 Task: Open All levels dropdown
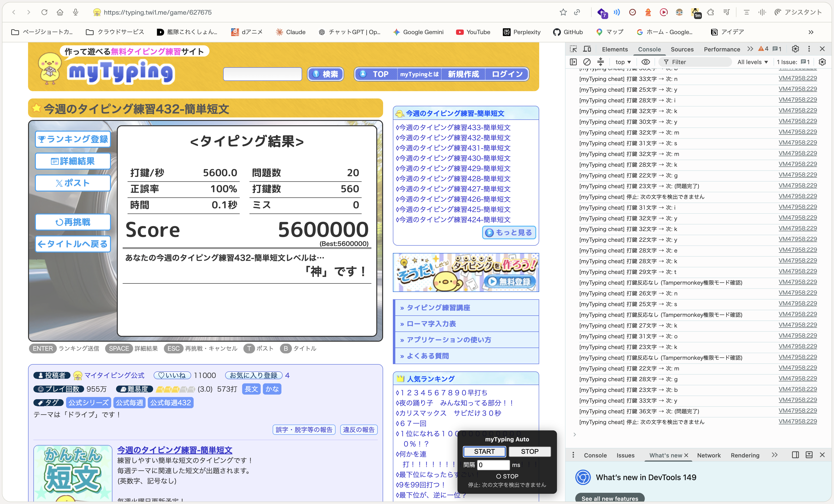753,62
